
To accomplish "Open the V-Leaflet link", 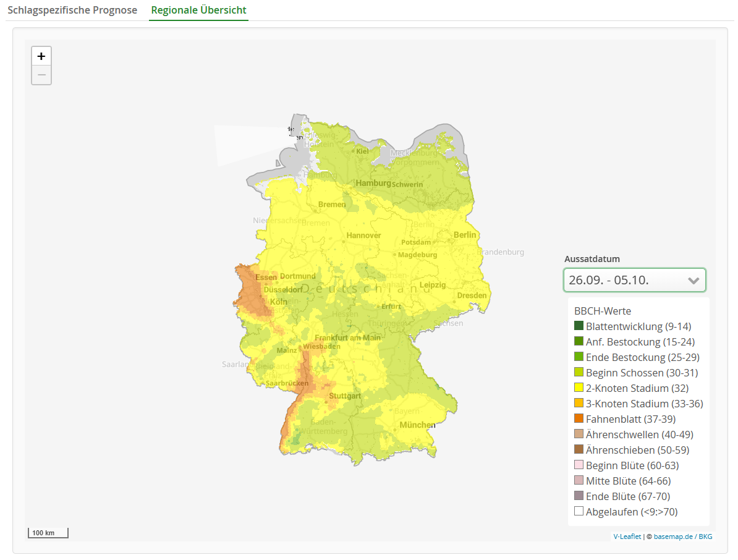I will pyautogui.click(x=627, y=536).
